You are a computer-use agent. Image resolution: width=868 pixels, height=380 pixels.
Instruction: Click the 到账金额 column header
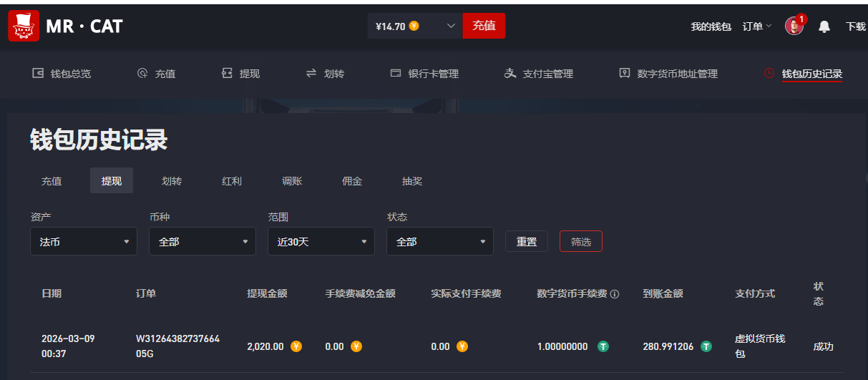663,293
